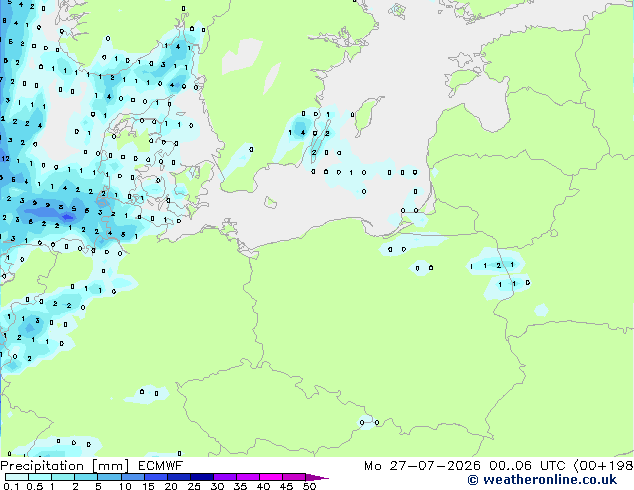Click the '35' legend scale label
Viewport: 634px width, 490px height.
pyautogui.click(x=240, y=486)
